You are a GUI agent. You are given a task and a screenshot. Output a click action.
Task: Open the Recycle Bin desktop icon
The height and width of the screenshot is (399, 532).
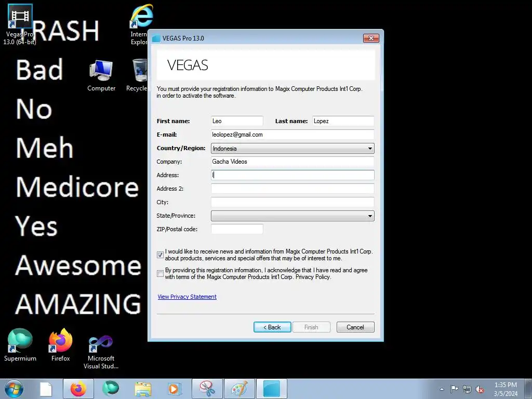pos(138,75)
